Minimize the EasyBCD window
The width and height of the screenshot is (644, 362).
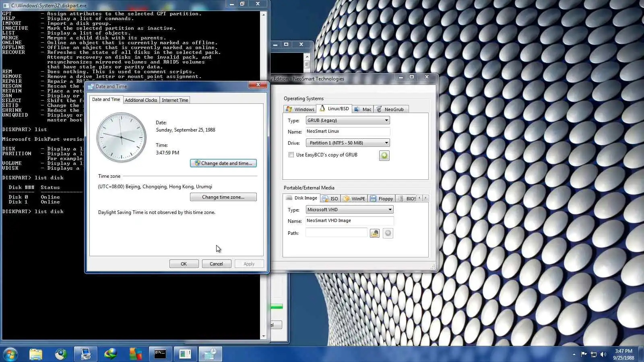tap(400, 77)
